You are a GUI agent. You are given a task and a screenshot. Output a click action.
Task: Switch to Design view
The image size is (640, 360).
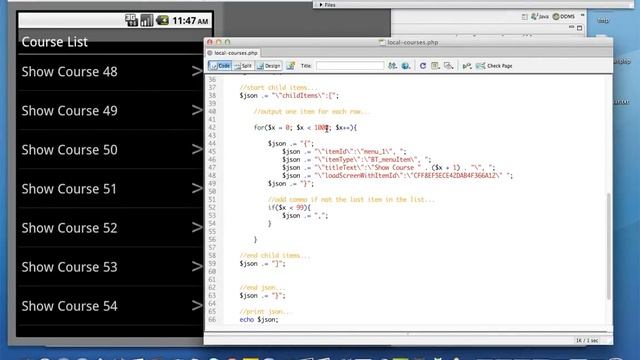pyautogui.click(x=269, y=66)
